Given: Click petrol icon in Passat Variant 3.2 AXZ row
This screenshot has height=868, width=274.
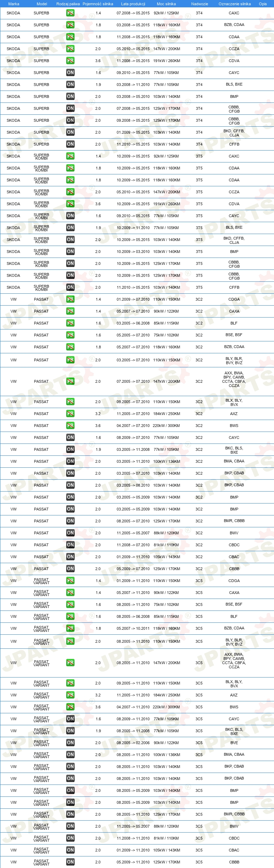Looking at the screenshot, I should [x=70, y=695].
